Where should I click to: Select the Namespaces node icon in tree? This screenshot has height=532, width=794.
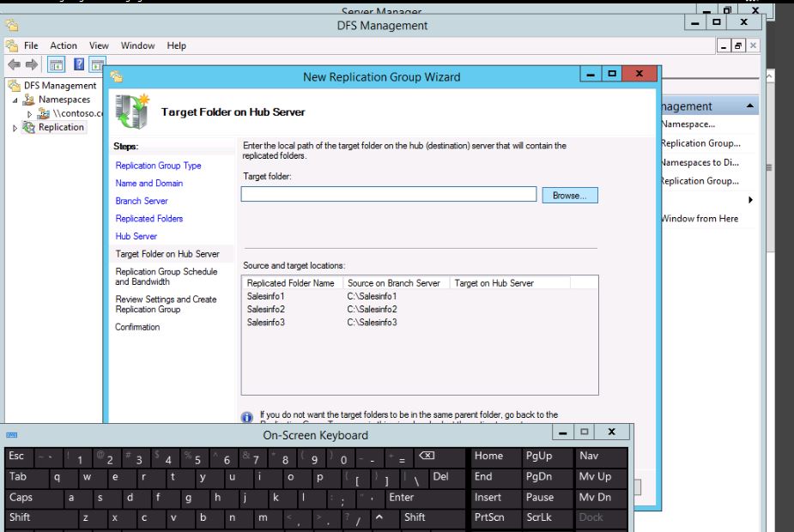pyautogui.click(x=30, y=100)
